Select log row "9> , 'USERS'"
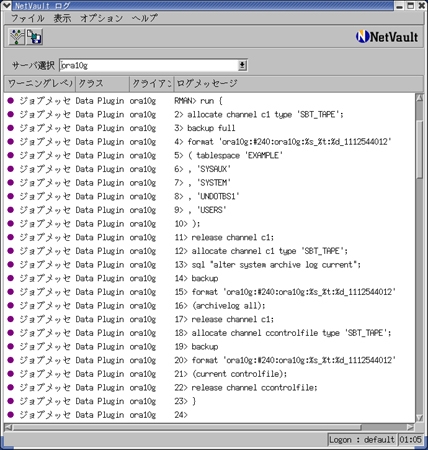428x450 pixels. pos(210,210)
